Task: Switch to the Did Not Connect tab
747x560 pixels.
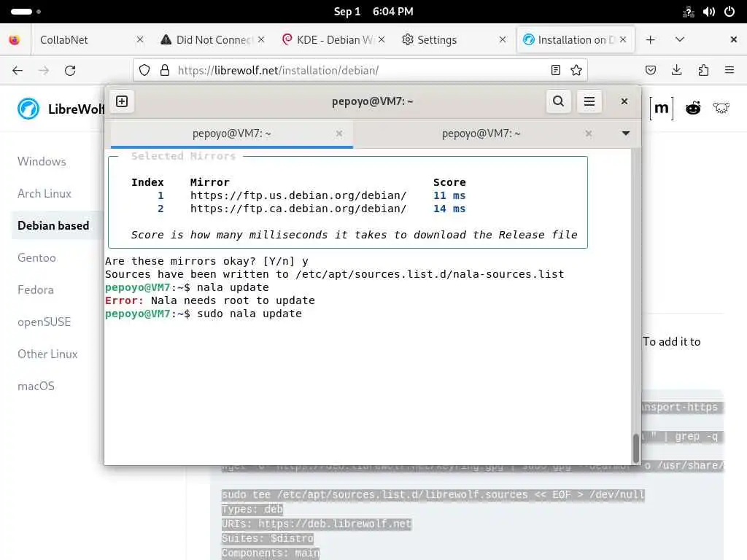Action: click(212, 40)
